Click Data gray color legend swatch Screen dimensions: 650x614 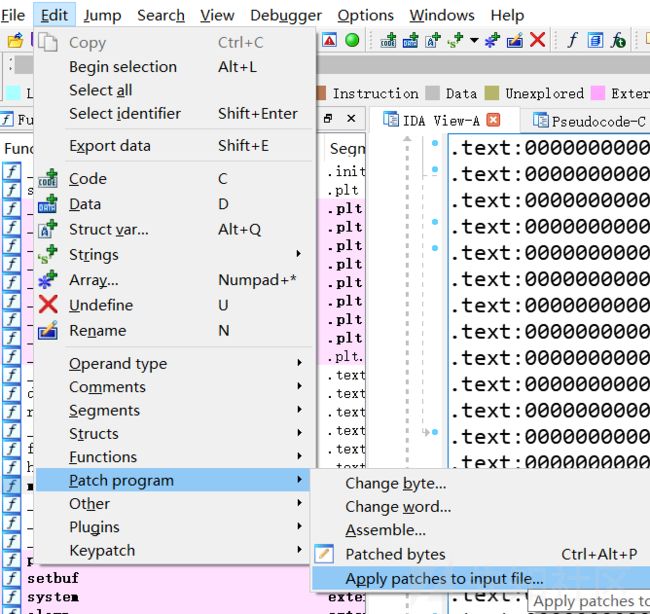point(432,93)
